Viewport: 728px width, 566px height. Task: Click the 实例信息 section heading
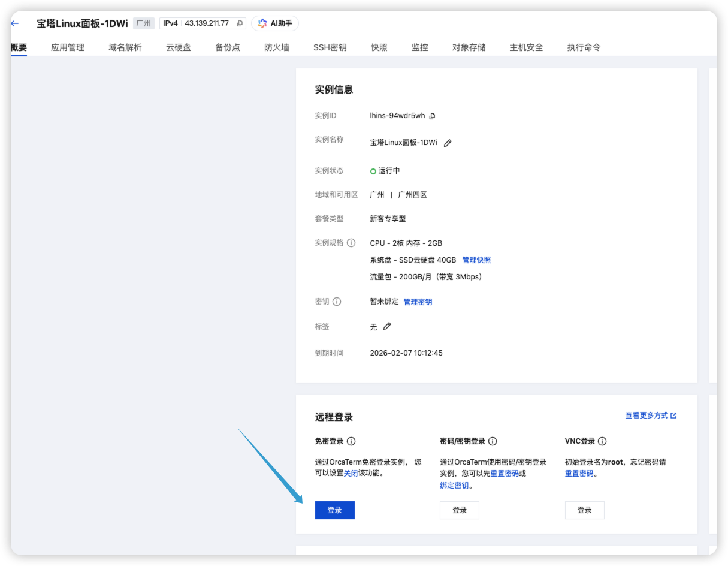(x=334, y=89)
